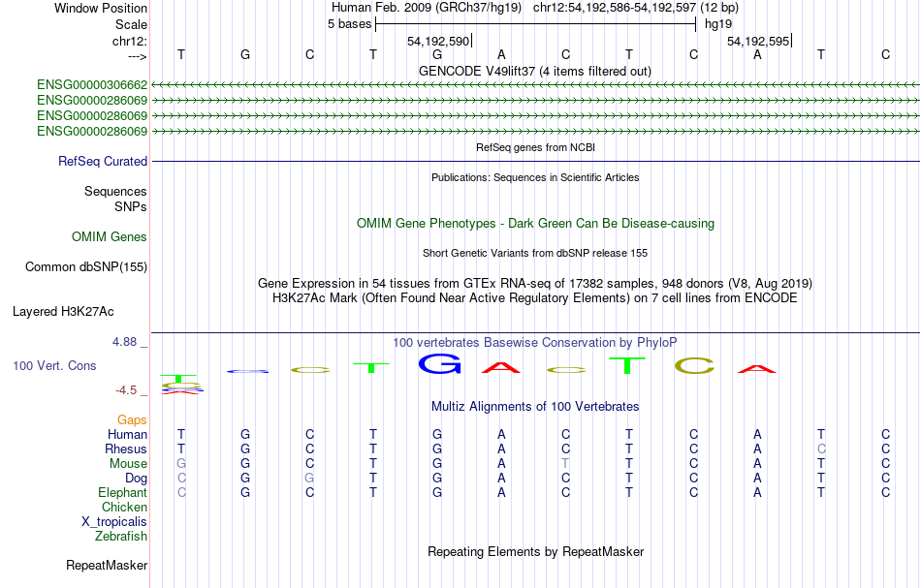Open the RepeatMasker track label
This screenshot has height=588, width=921.
[x=107, y=565]
